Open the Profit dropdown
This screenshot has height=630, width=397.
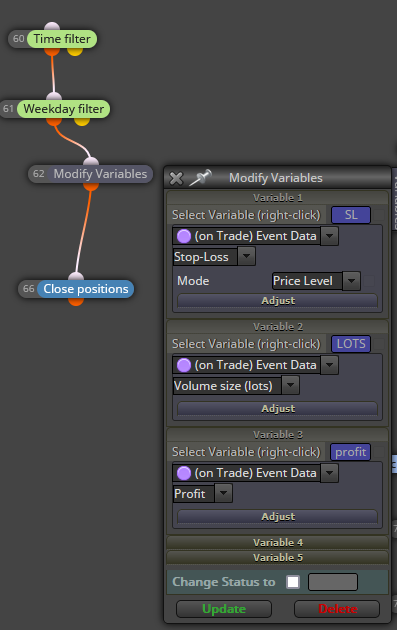click(224, 494)
